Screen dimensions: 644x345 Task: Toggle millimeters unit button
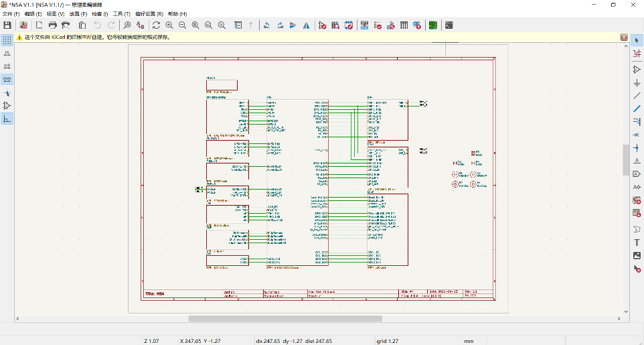(x=7, y=79)
